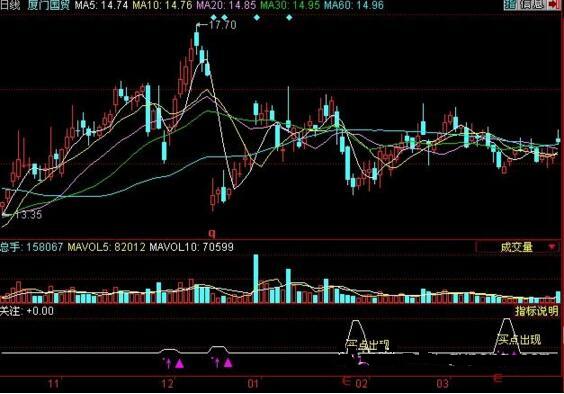Click the 厦门国贸 stock name
Image resolution: width=564 pixels, height=394 pixels.
click(x=48, y=5)
